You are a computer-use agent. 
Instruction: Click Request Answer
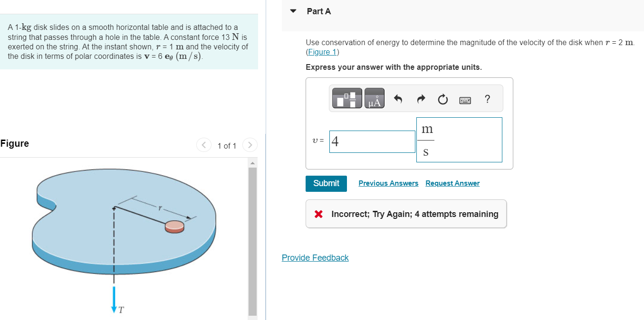(x=452, y=183)
